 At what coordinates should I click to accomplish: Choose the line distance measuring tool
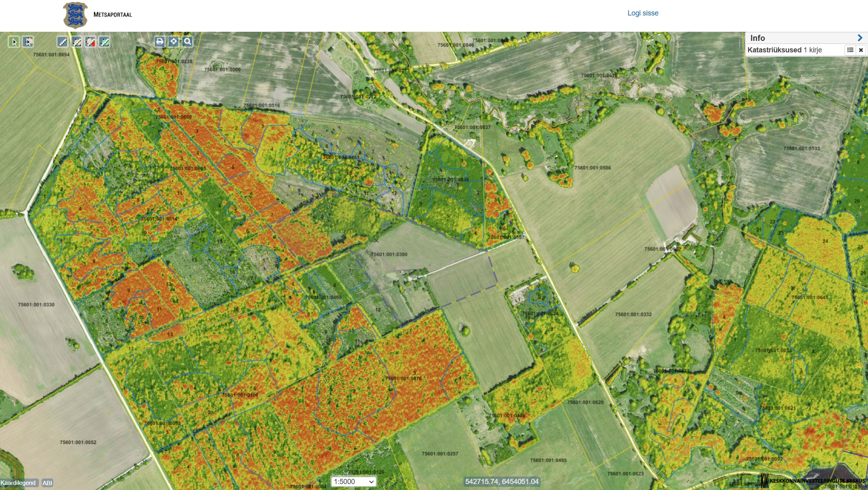tap(62, 42)
